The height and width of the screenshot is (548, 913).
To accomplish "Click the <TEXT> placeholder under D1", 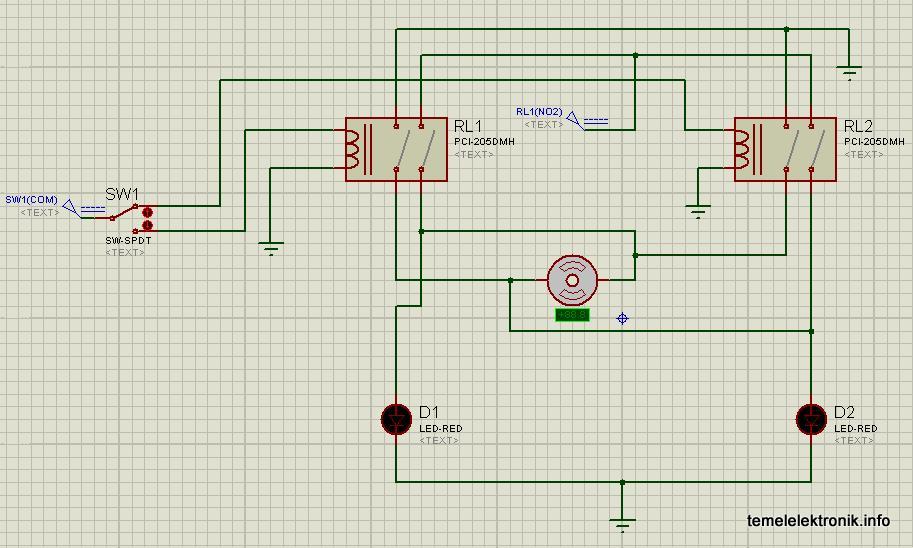I will 439,440.
